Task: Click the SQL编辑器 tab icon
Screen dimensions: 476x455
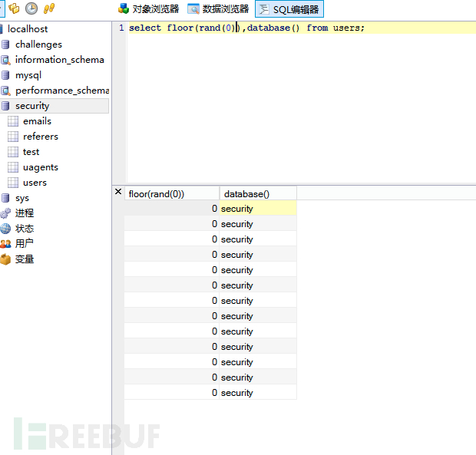Action: click(x=264, y=9)
